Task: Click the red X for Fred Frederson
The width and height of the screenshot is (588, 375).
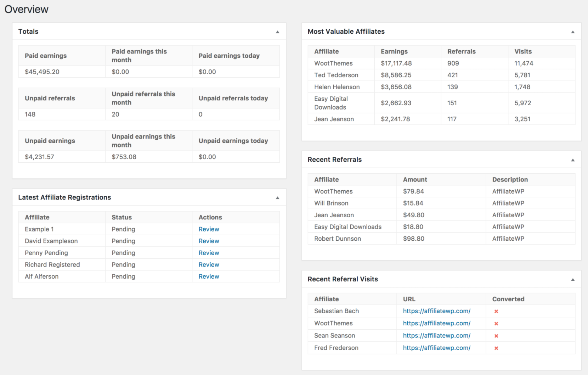Action: tap(496, 348)
